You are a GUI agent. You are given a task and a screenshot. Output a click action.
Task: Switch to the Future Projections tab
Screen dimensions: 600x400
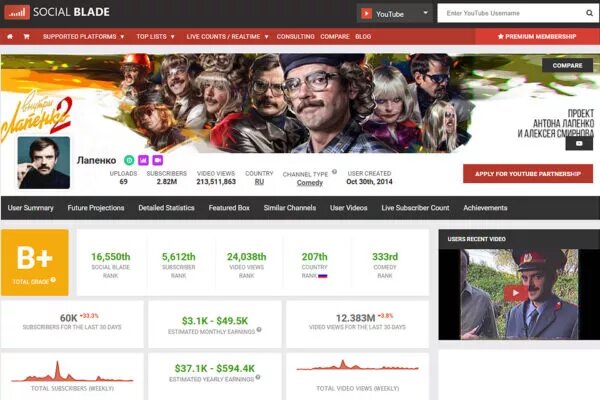[96, 208]
